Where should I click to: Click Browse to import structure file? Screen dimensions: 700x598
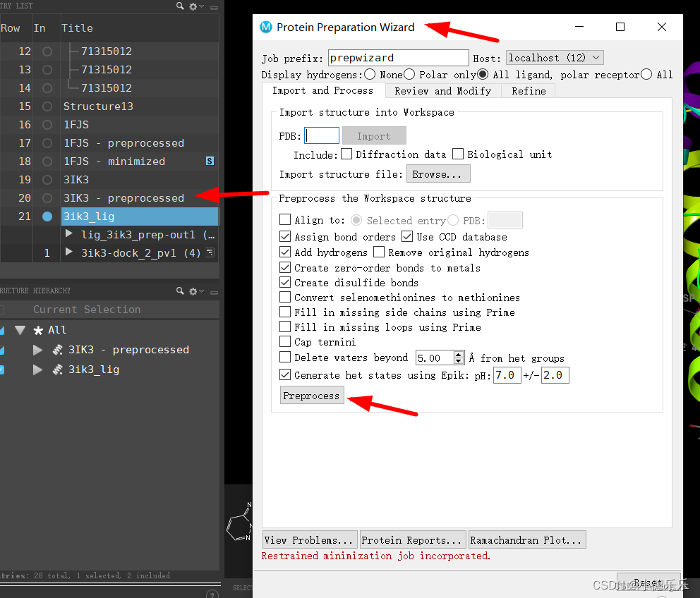point(438,174)
